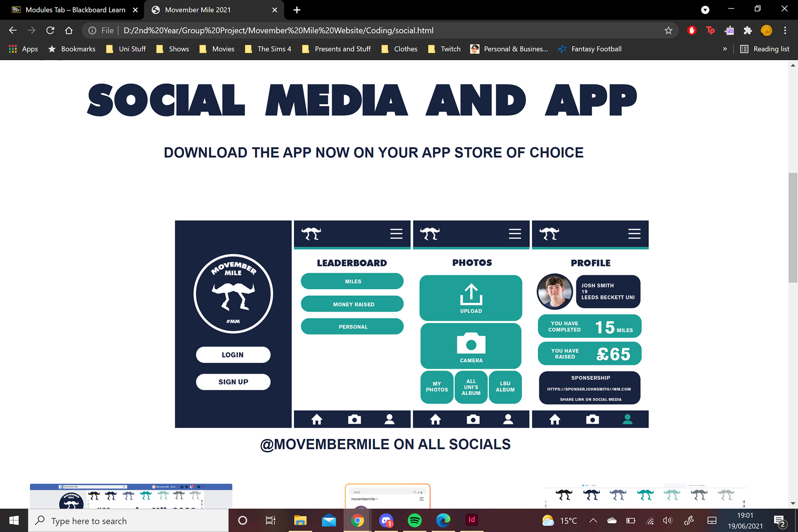Open the Windows Start menu
This screenshot has height=532, width=798.
click(x=14, y=520)
